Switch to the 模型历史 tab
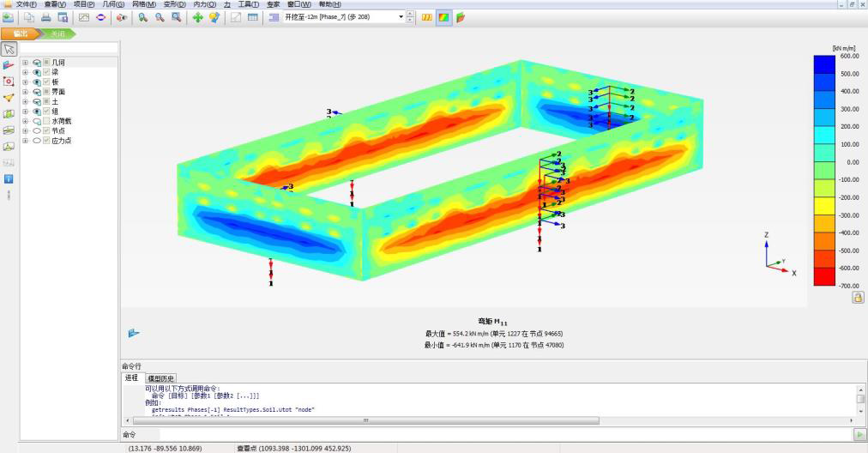 coord(161,378)
